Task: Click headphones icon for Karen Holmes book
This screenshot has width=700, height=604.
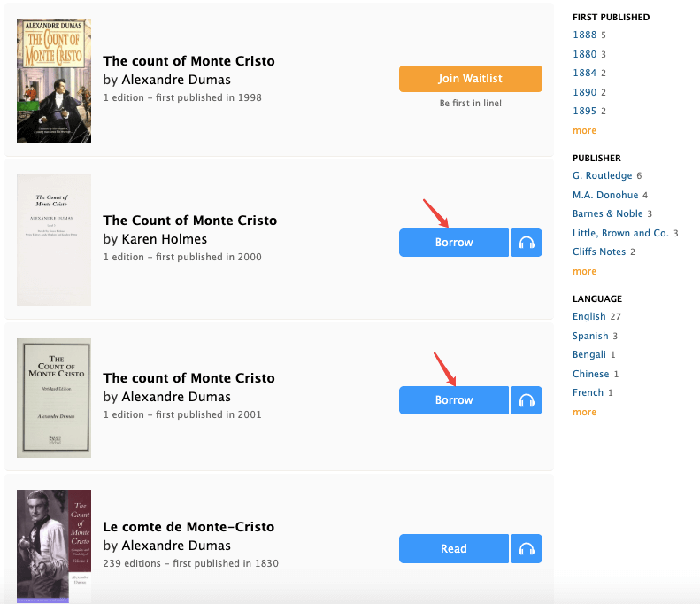Action: click(527, 243)
